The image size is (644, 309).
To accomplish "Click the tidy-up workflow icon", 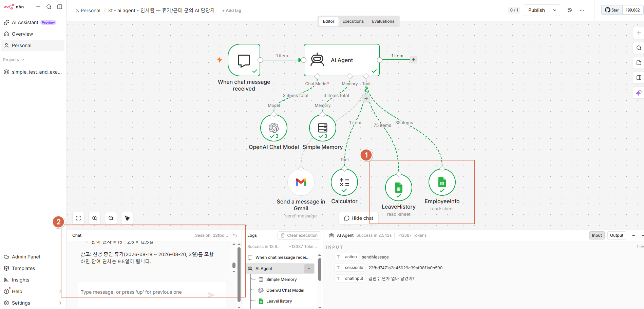I will (x=127, y=218).
